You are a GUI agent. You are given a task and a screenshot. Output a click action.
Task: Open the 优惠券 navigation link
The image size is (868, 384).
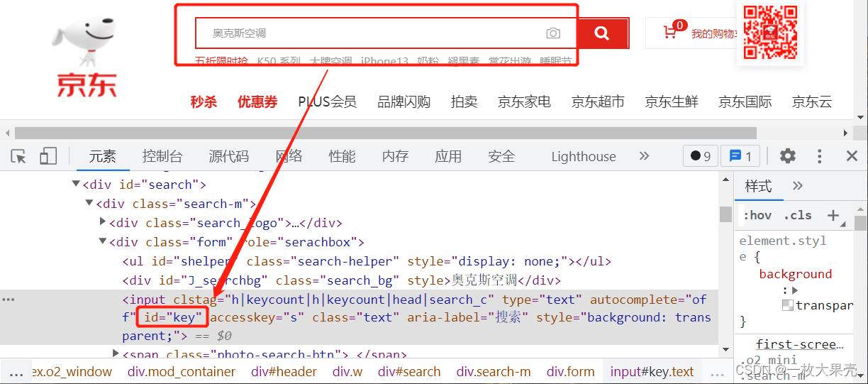(257, 102)
